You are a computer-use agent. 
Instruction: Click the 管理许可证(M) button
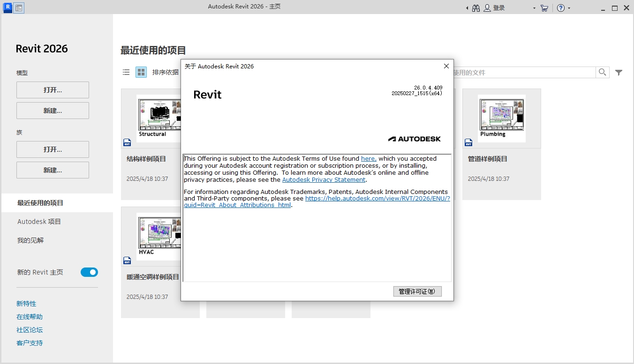[417, 291]
